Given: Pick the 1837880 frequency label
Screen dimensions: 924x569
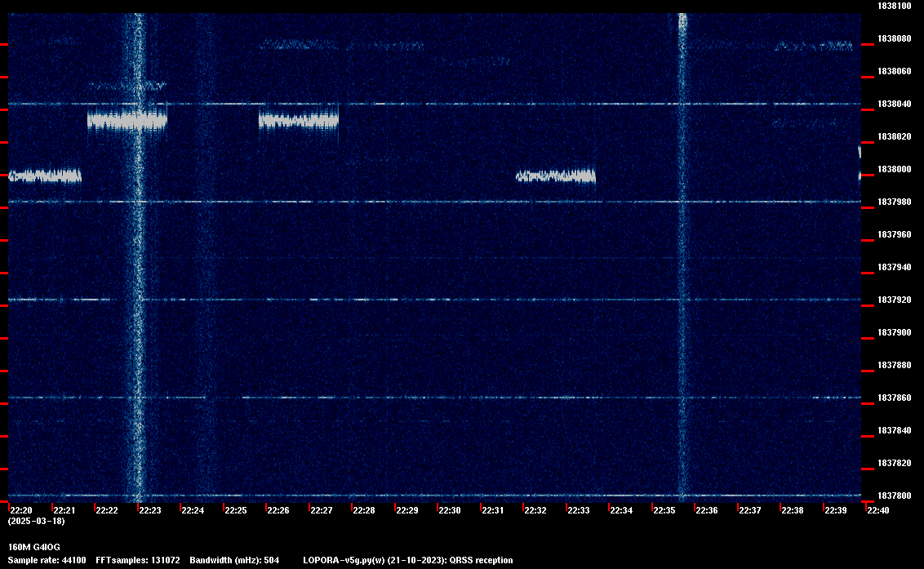Looking at the screenshot, I should coord(895,366).
